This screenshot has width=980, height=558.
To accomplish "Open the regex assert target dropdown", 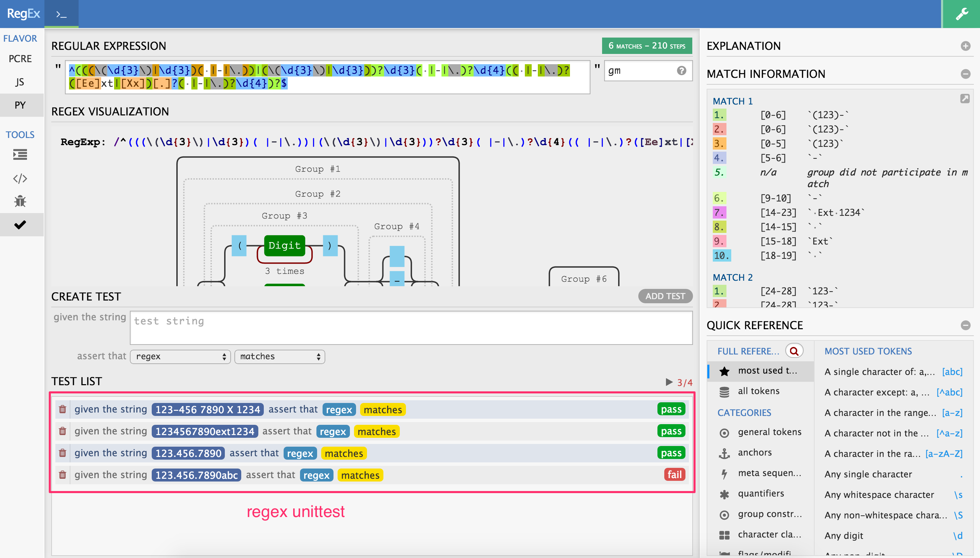I will pyautogui.click(x=180, y=357).
